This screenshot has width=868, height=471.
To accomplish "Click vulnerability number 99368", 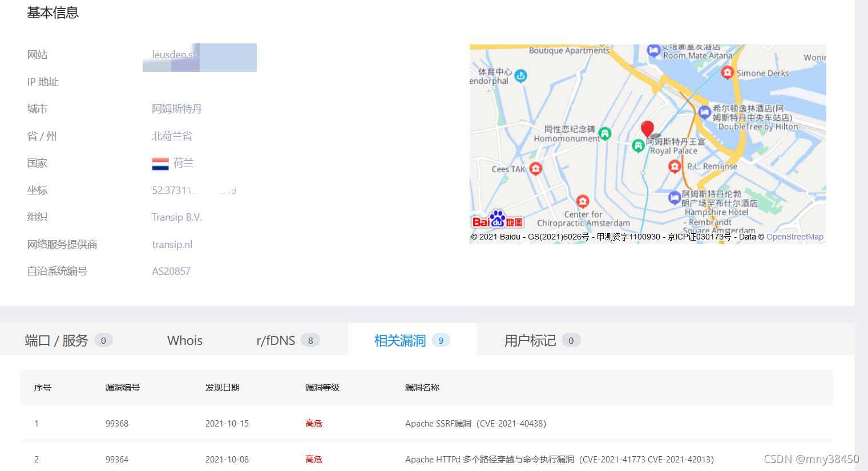I will click(x=117, y=424).
